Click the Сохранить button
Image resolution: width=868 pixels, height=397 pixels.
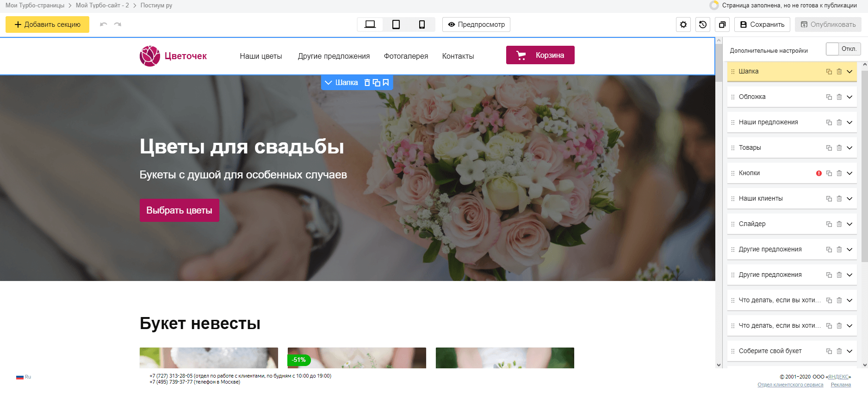click(x=762, y=24)
